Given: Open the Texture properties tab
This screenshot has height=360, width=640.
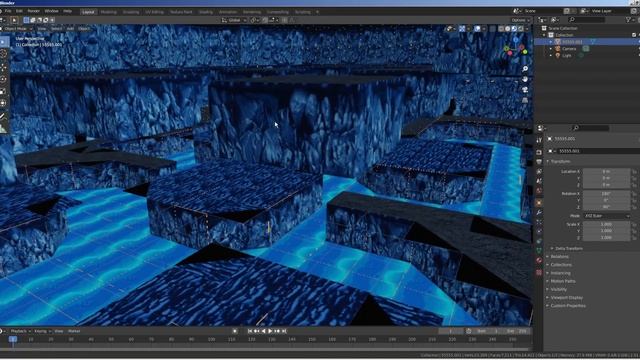Looking at the screenshot, I should point(539,272).
